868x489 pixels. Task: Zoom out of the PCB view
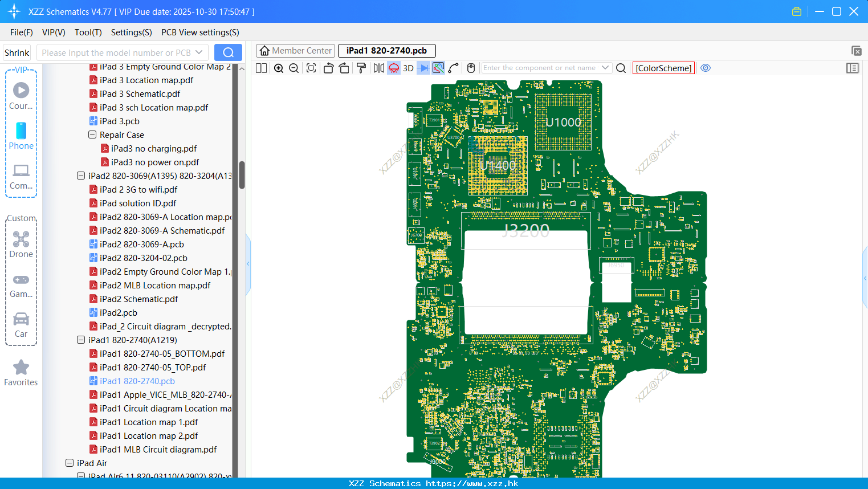pyautogui.click(x=294, y=68)
